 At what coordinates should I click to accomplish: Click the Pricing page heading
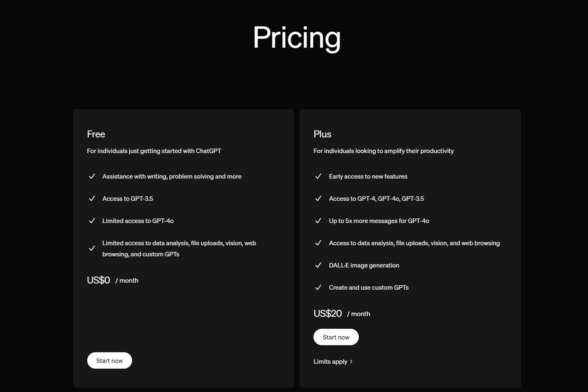(x=297, y=38)
